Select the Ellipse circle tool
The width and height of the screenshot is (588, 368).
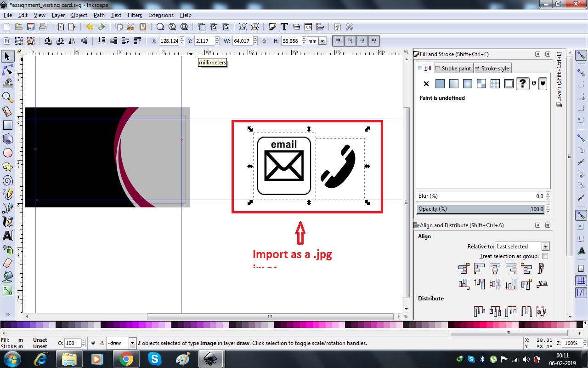[7, 153]
